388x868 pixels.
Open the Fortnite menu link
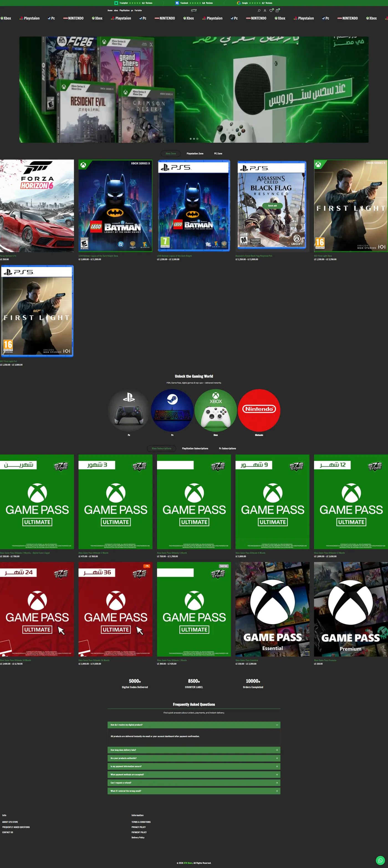138,11
